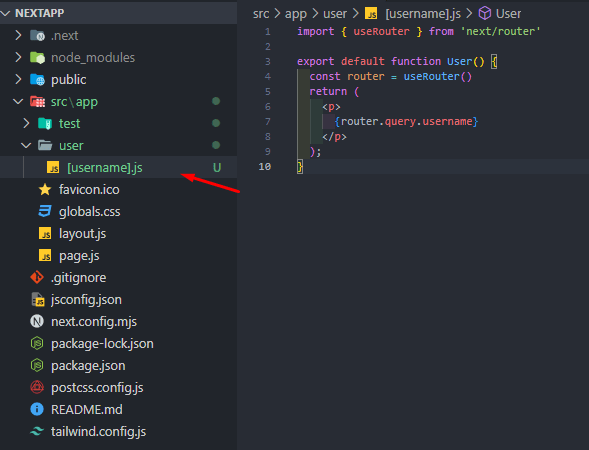Click the favicon.ico star icon
This screenshot has height=450, width=589.
click(x=45, y=189)
